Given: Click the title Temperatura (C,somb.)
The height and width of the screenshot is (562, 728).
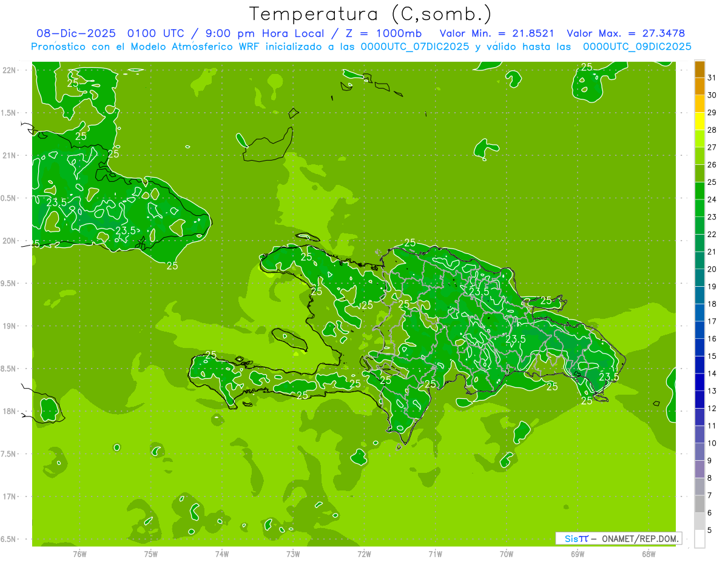Looking at the screenshot, I should pos(371,14).
